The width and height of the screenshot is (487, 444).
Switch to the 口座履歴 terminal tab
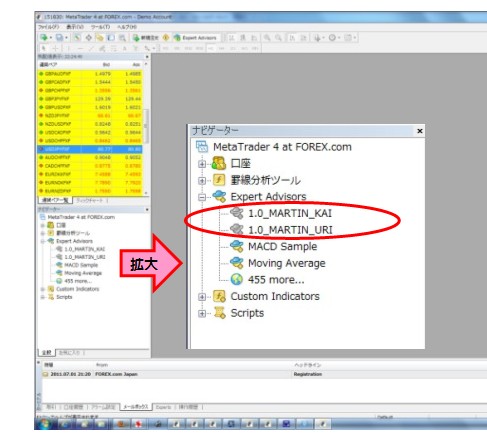tap(74, 407)
